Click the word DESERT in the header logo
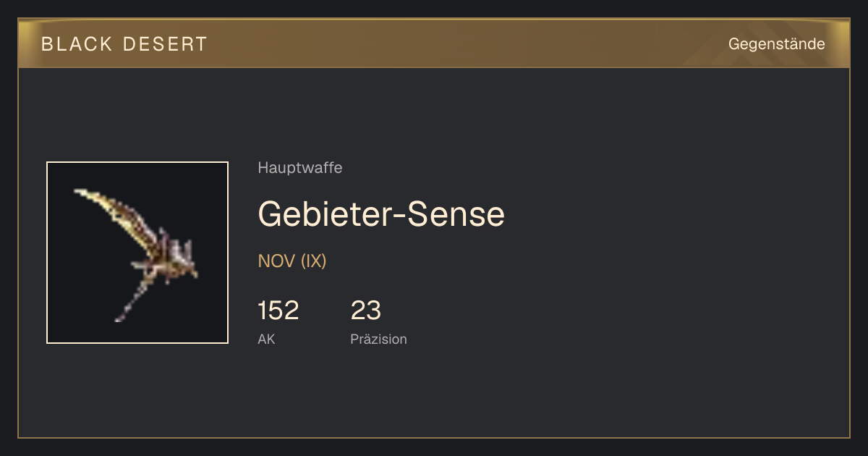This screenshot has height=456, width=868. [x=166, y=44]
